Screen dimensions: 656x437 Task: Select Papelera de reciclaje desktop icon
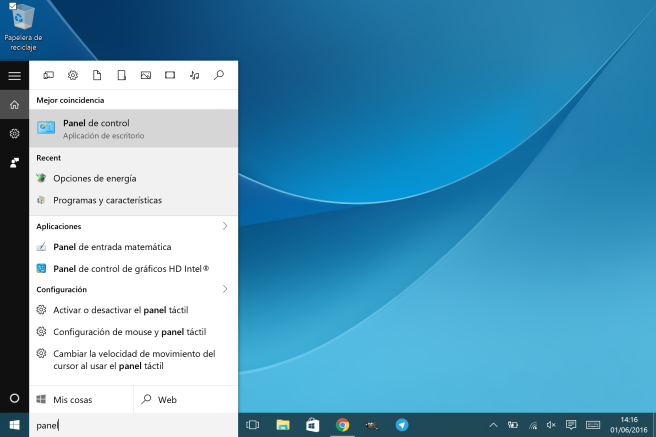coord(23,27)
